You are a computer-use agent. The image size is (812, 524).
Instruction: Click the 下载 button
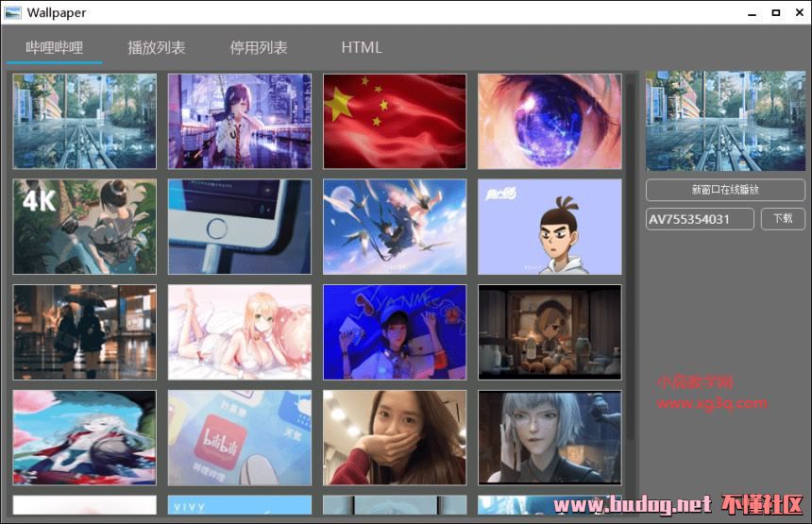tap(783, 218)
